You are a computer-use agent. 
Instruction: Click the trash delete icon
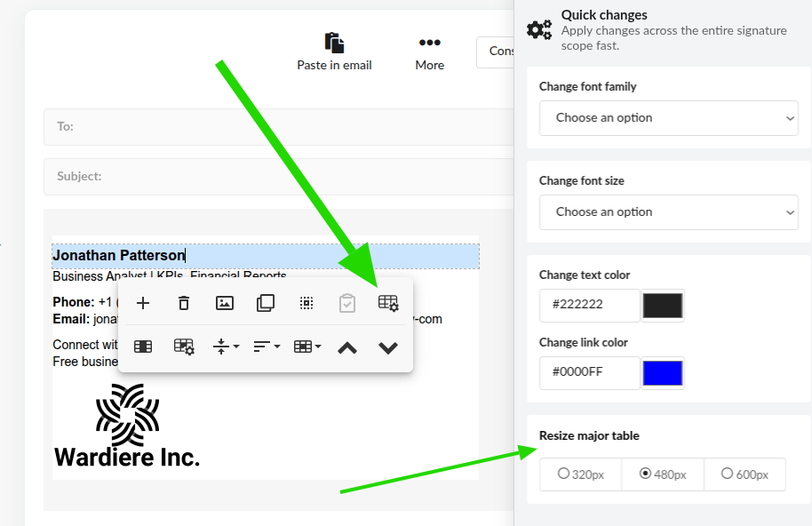(184, 303)
